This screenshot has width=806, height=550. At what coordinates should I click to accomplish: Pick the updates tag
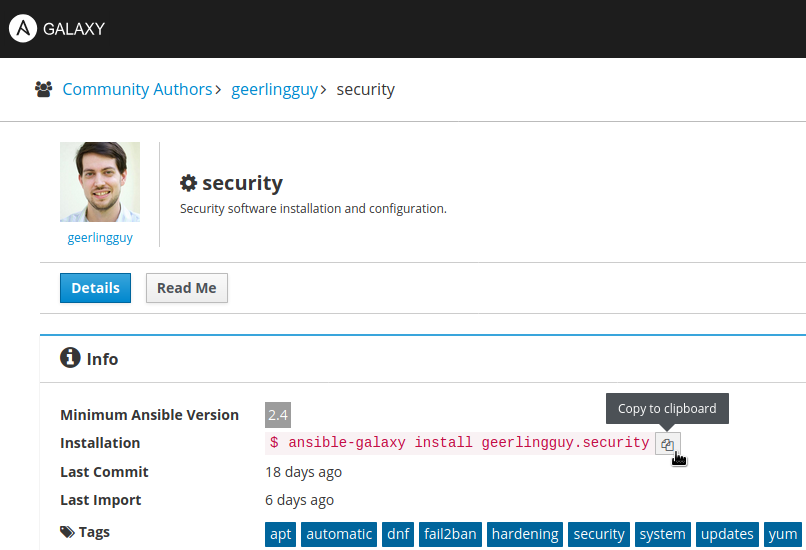[x=727, y=534]
